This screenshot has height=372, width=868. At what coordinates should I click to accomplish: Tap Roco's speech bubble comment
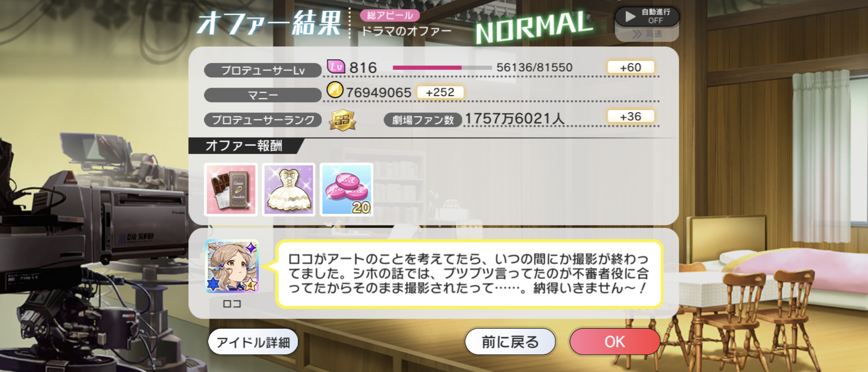click(x=469, y=274)
